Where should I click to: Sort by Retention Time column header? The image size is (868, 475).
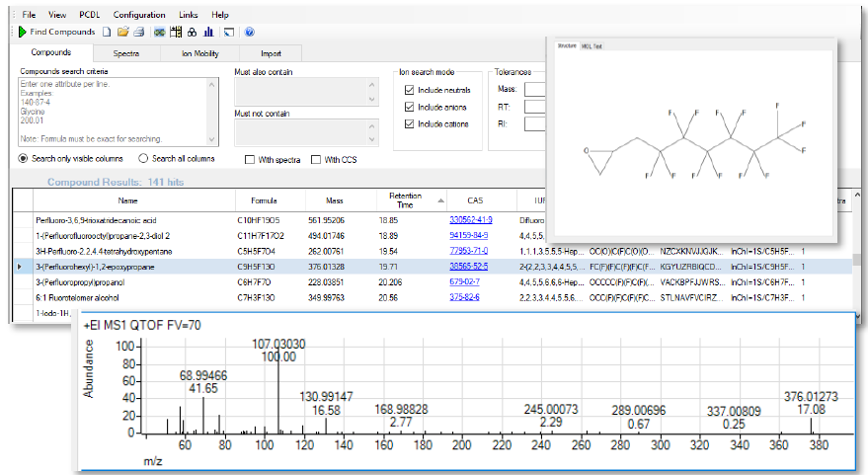411,200
